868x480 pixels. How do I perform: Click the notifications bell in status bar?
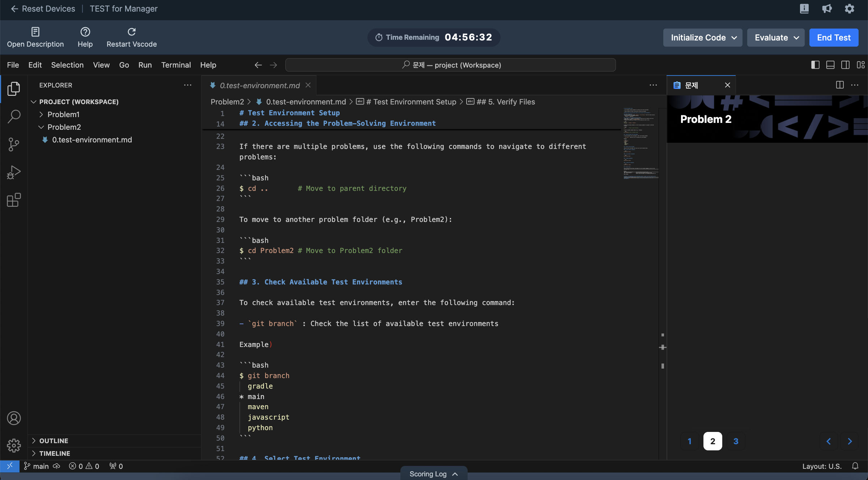[855, 466]
